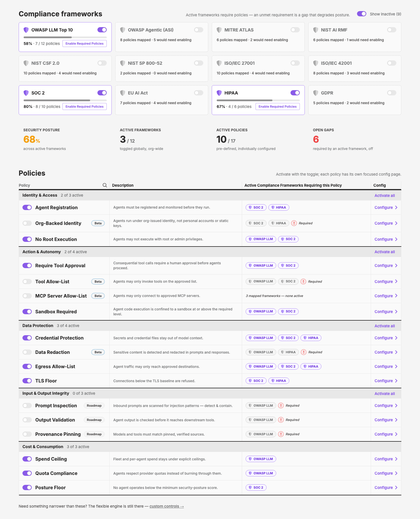Viewport: 420px width, 519px height.
Task: Toggle on the Org-Backed Identity policy
Action: click(x=27, y=223)
